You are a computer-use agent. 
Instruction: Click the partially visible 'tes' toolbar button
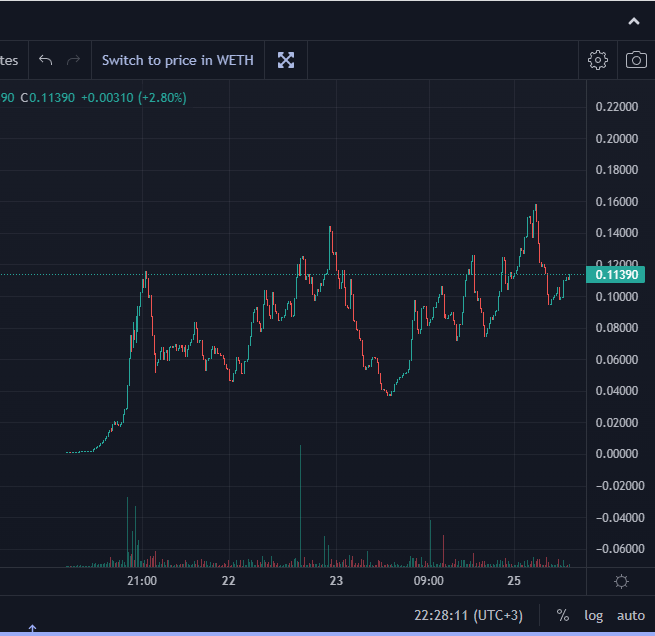11,61
